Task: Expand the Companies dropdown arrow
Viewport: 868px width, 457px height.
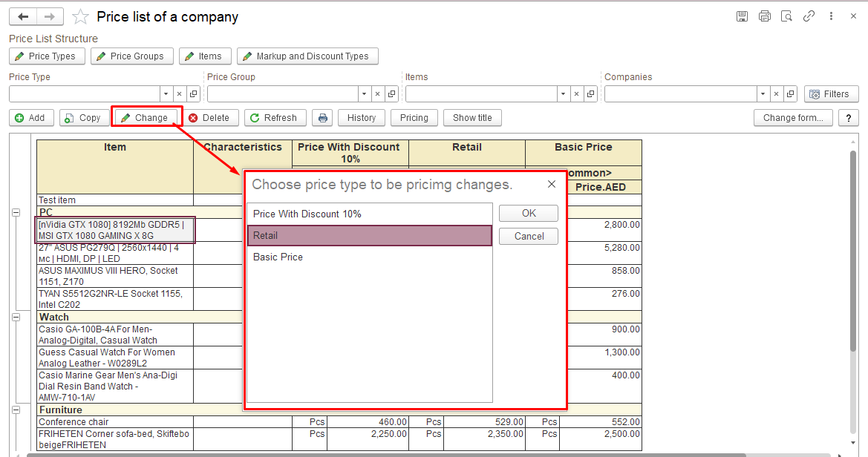Action: [763, 94]
